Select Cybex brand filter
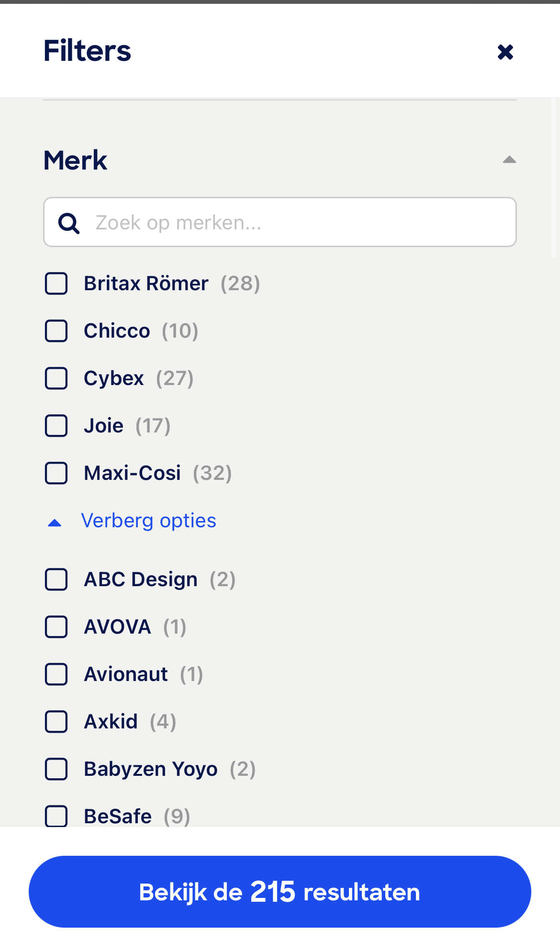The image size is (560, 942). 56,378
